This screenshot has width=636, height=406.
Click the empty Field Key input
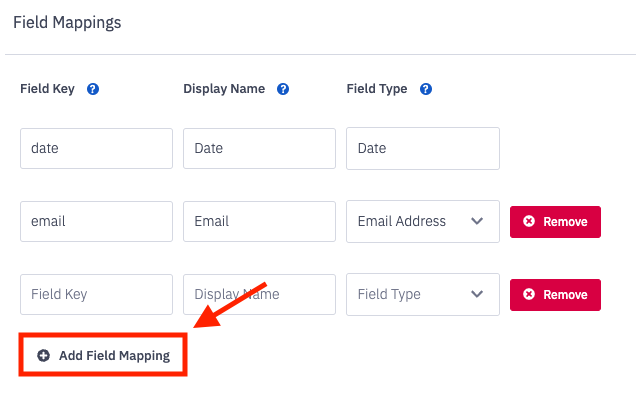click(x=96, y=294)
